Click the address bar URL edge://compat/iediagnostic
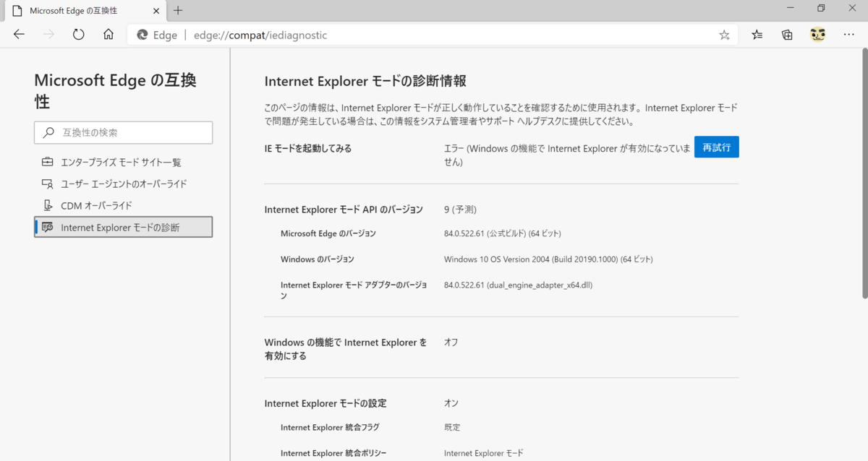Screen dimensions: 868x461 pyautogui.click(x=260, y=35)
